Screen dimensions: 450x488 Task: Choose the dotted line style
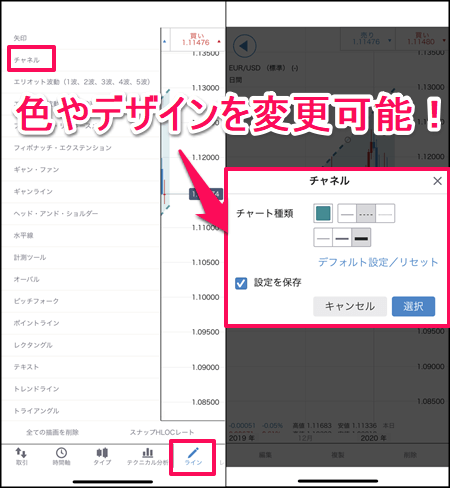366,213
